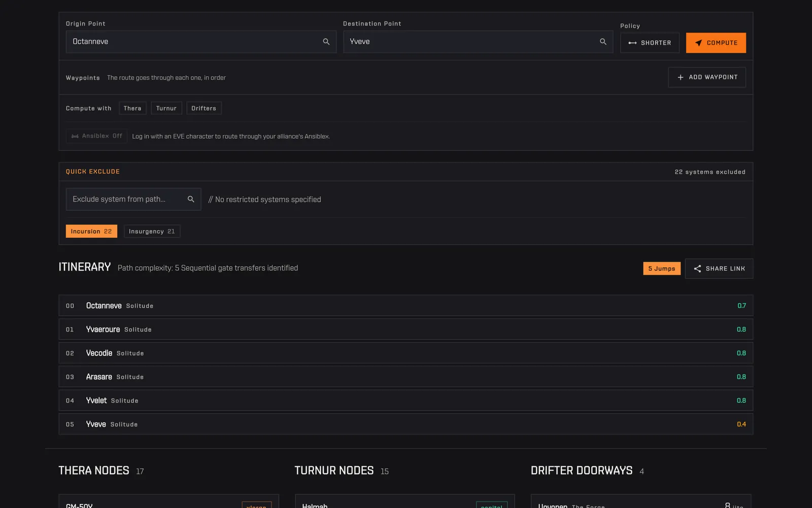The image size is (812, 508).
Task: Focus the Destination Point field containing Yveve
Action: coord(478,42)
